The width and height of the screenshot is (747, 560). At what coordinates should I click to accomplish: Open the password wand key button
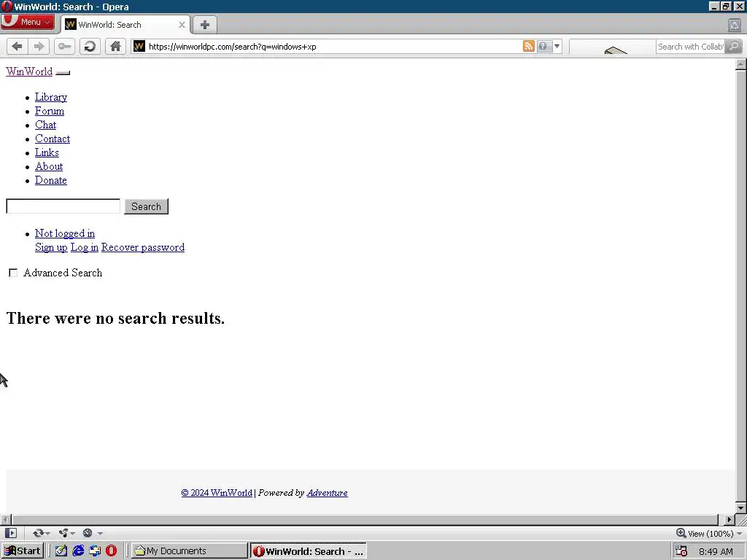click(x=64, y=46)
